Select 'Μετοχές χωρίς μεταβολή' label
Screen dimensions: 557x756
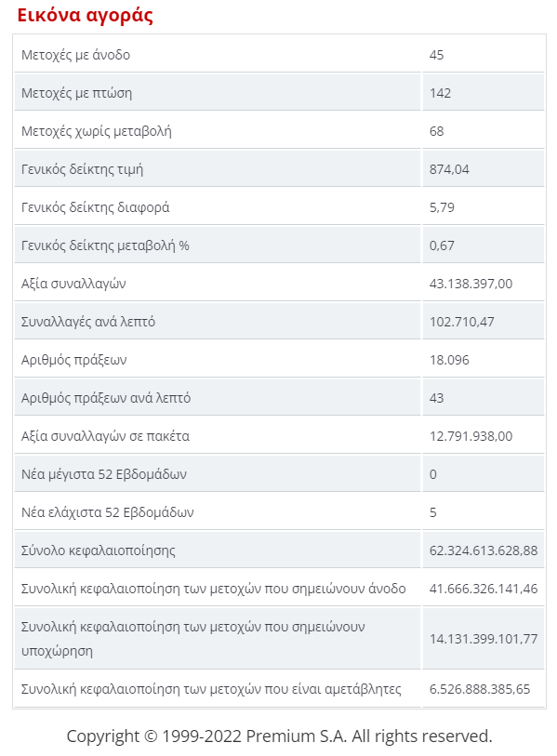[97, 131]
